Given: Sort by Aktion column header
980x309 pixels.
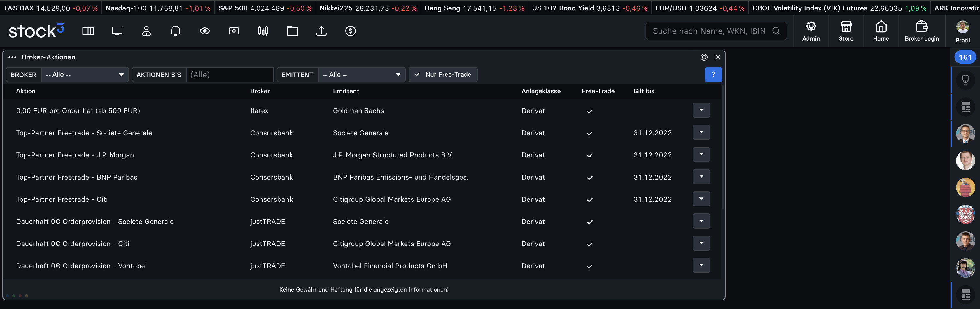Looking at the screenshot, I should (26, 91).
